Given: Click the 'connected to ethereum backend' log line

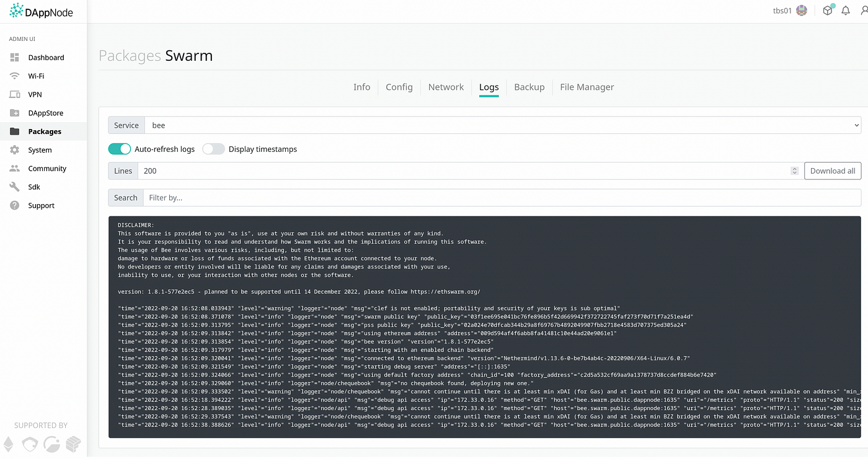Looking at the screenshot, I should (404, 358).
